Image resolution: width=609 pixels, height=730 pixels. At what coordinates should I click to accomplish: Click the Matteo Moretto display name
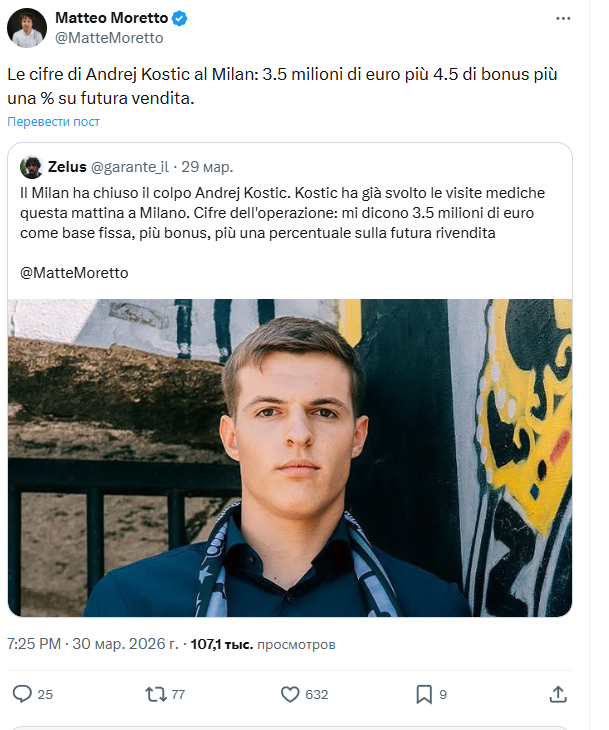click(110, 19)
